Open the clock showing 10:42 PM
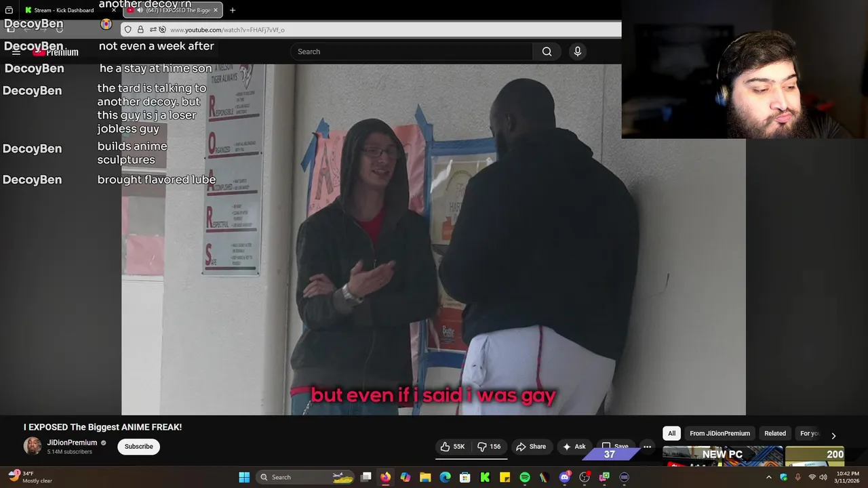868x488 pixels. coord(848,477)
